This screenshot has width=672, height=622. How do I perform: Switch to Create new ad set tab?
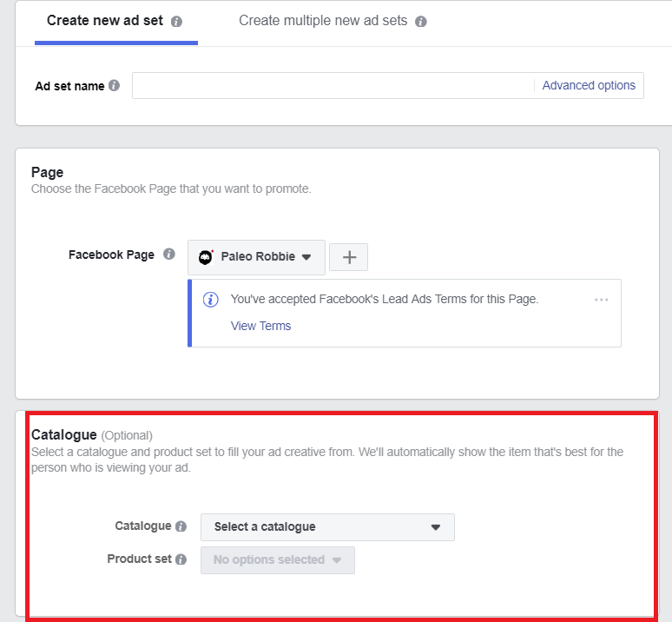pos(104,21)
